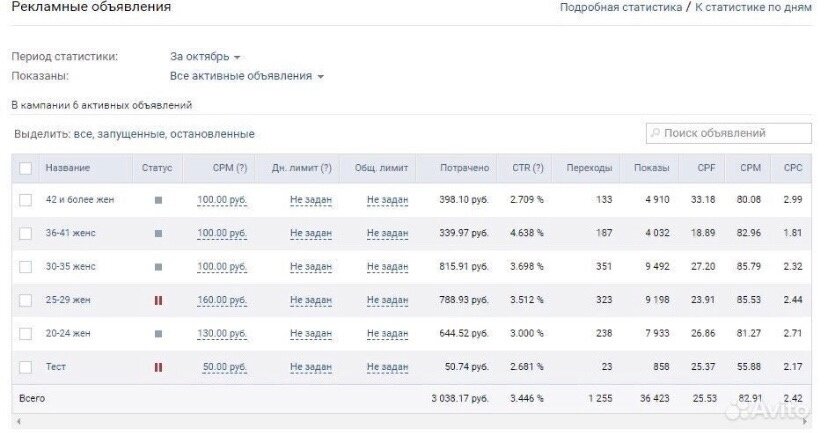This screenshot has width=828, height=433.
Task: Edit 130.00 руб. CPM of 20-24 жен
Action: [x=222, y=333]
